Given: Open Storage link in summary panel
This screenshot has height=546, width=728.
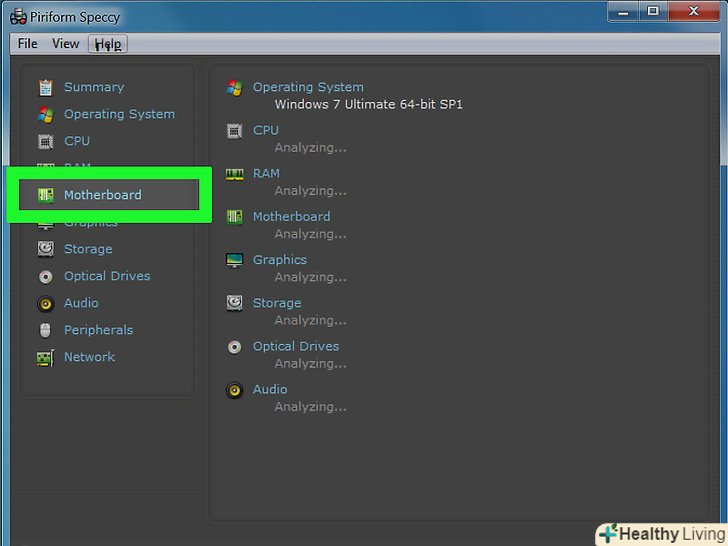Looking at the screenshot, I should (x=277, y=303).
